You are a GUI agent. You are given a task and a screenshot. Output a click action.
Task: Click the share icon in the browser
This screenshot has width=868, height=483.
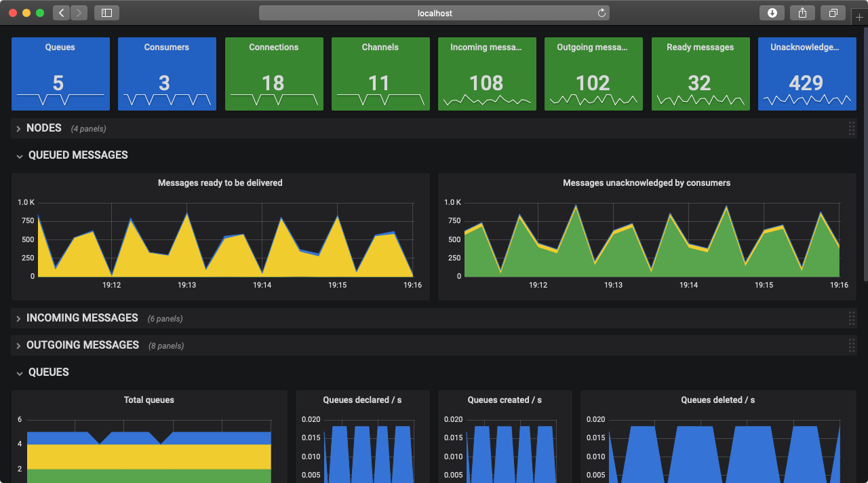(802, 12)
